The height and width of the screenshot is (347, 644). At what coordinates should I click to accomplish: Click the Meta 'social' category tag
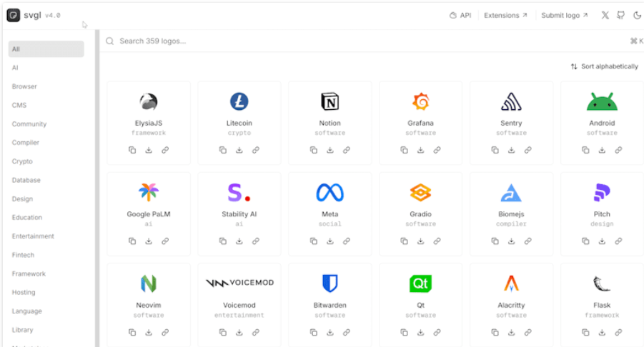tap(330, 224)
